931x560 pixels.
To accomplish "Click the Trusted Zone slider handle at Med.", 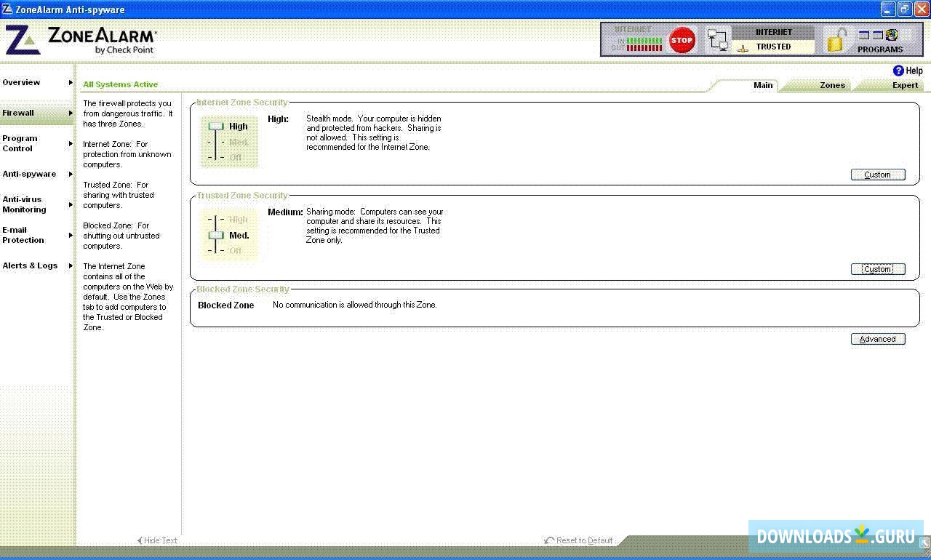I will [x=216, y=235].
